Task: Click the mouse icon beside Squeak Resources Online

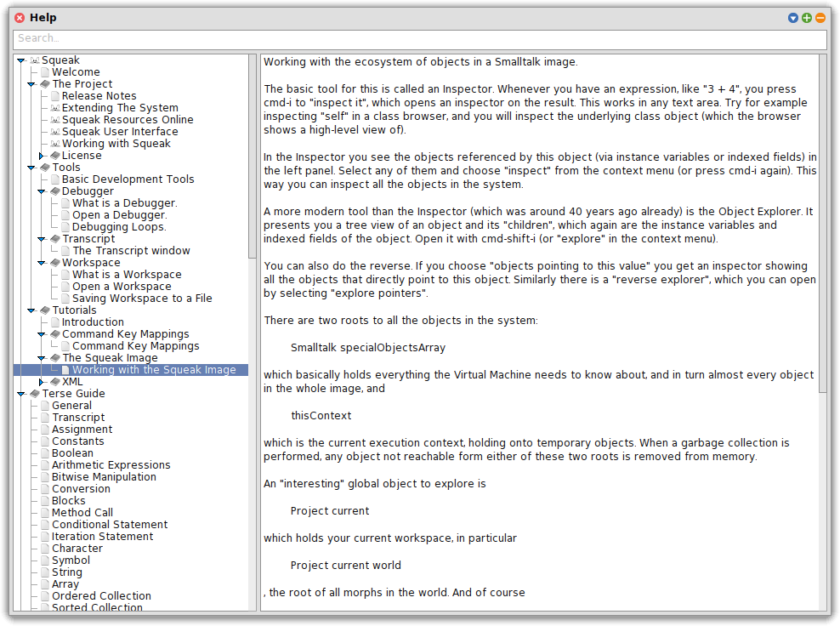Action: pyautogui.click(x=55, y=120)
